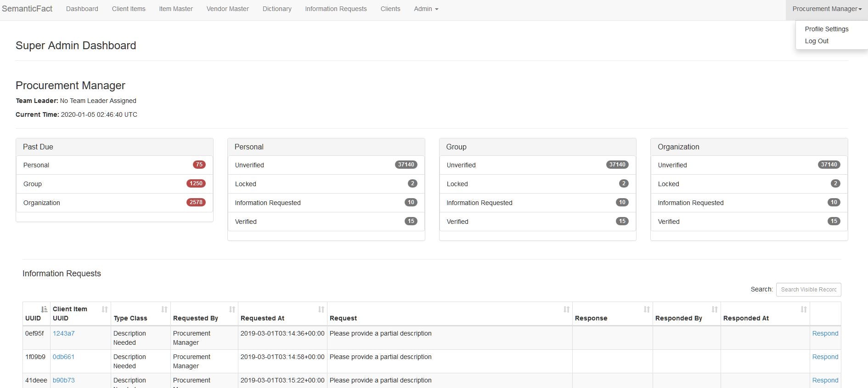
Task: Open the Admin dropdown menu
Action: click(x=426, y=9)
